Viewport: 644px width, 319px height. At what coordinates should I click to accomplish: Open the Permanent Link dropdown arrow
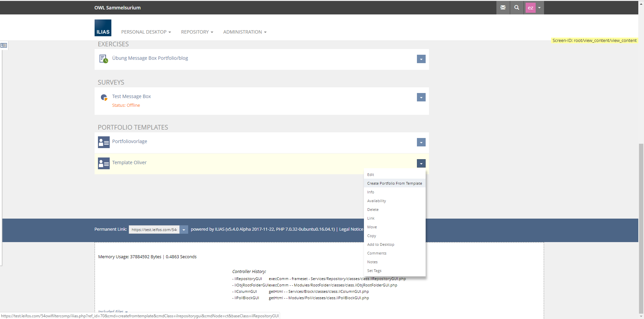(x=184, y=230)
